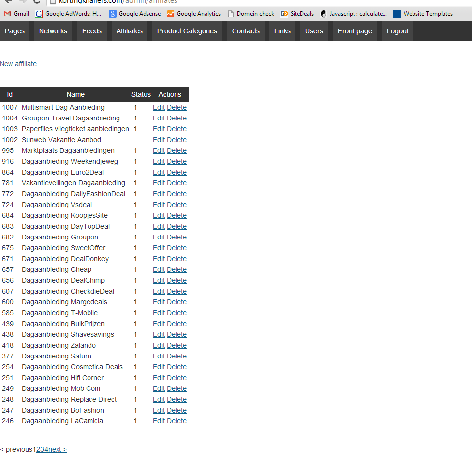Open SiteDeals bookmark

pos(297,14)
